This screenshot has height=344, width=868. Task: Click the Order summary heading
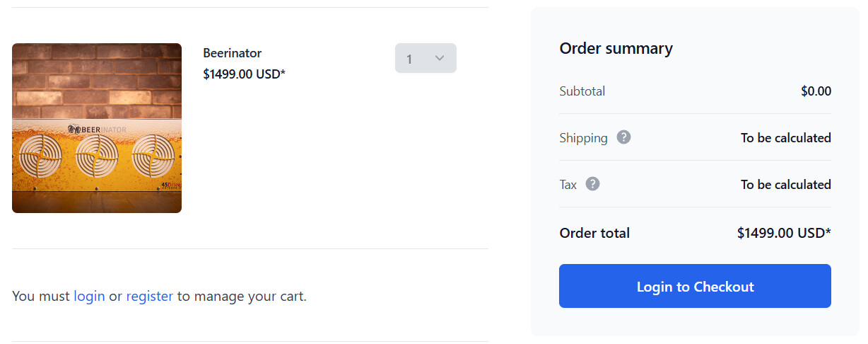[616, 48]
